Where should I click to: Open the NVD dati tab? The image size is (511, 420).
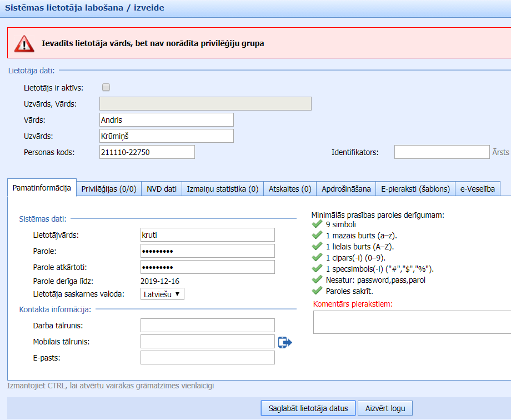[x=162, y=189]
